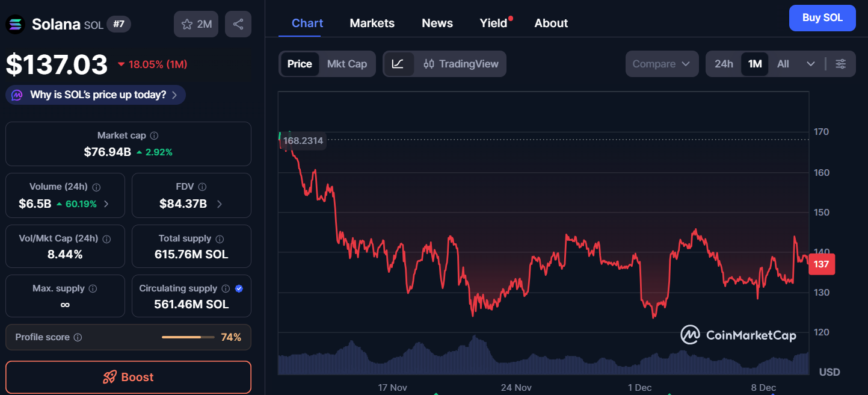
Task: Click the FDV info icon
Action: click(203, 187)
